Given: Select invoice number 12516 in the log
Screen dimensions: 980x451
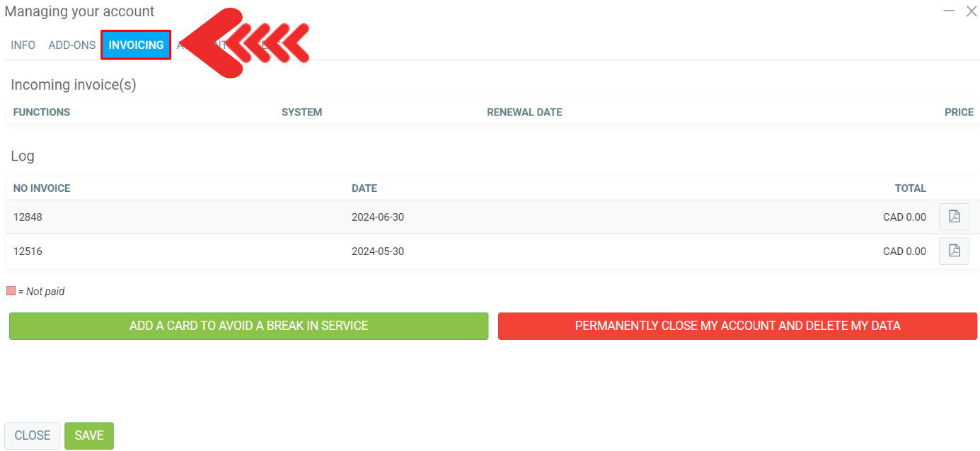Looking at the screenshot, I should pyautogui.click(x=28, y=251).
